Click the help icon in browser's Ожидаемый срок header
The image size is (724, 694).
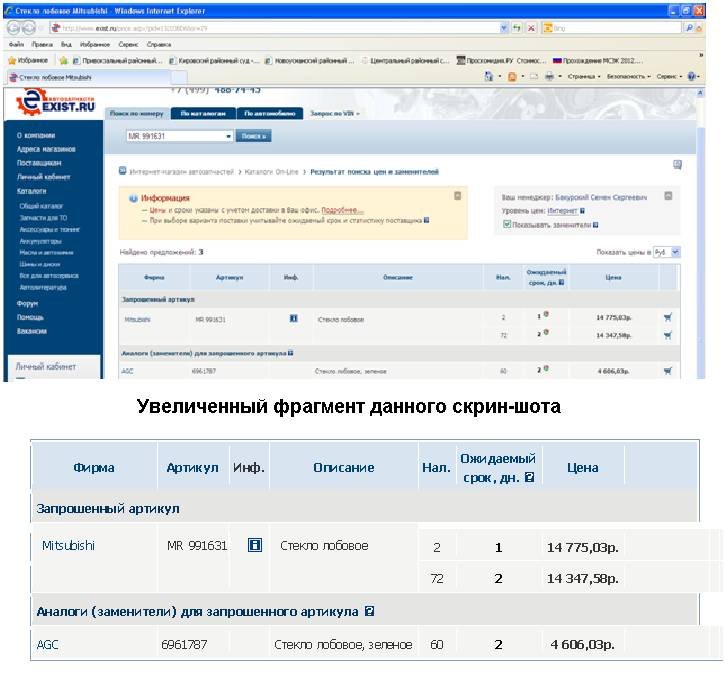coord(561,282)
